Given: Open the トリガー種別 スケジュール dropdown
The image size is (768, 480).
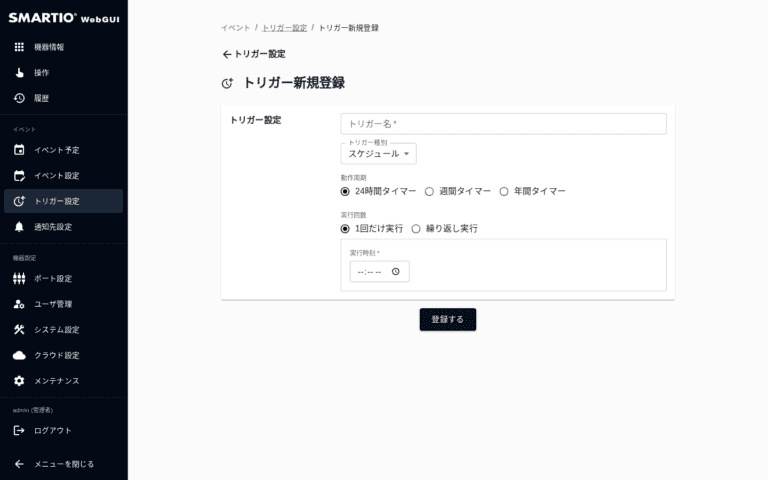Looking at the screenshot, I should [379, 154].
